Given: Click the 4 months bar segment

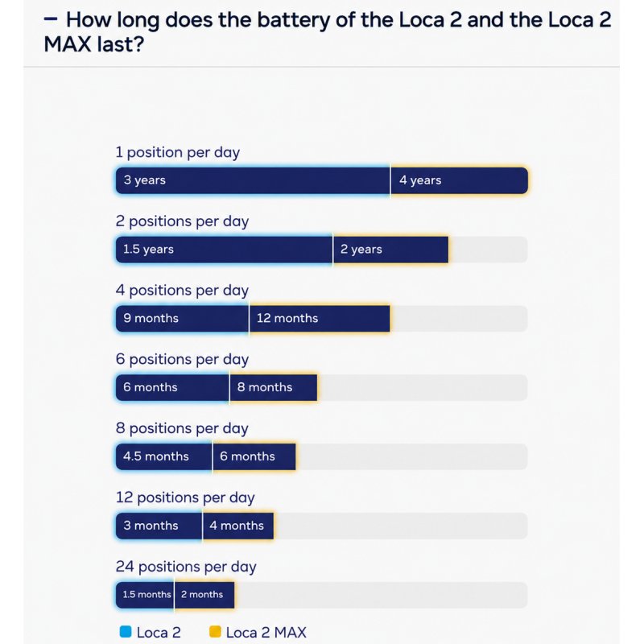Looking at the screenshot, I should point(237,526).
